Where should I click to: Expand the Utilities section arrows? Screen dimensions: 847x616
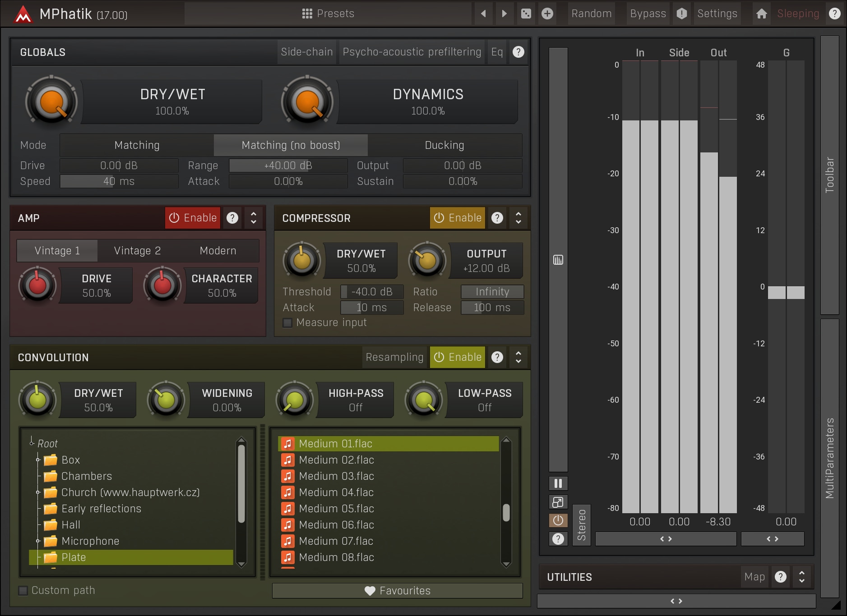click(x=801, y=577)
